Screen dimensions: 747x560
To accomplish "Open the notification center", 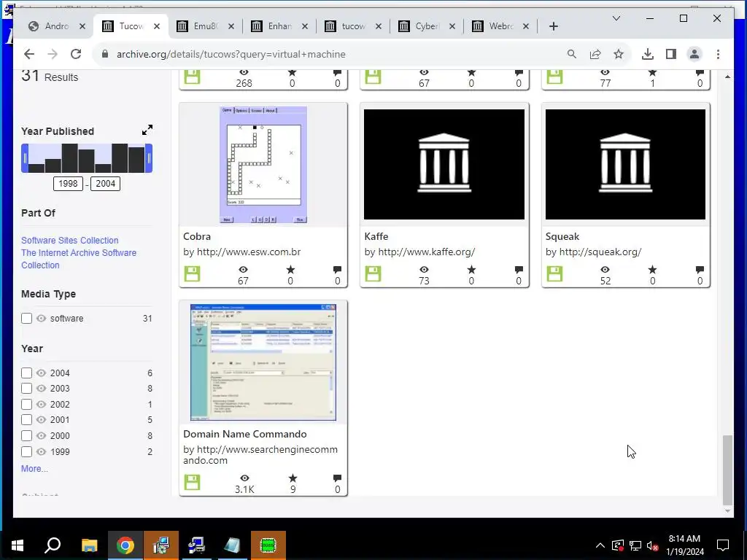I will pyautogui.click(x=723, y=545).
